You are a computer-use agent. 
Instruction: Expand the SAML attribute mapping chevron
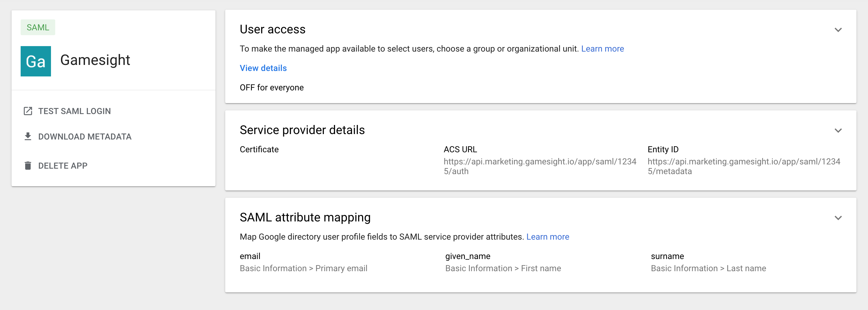pos(838,218)
